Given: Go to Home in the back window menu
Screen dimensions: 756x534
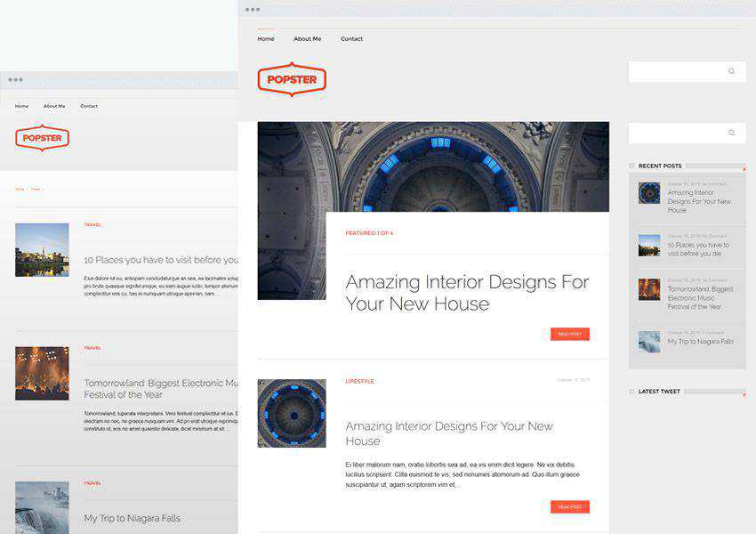Looking at the screenshot, I should pos(21,106).
